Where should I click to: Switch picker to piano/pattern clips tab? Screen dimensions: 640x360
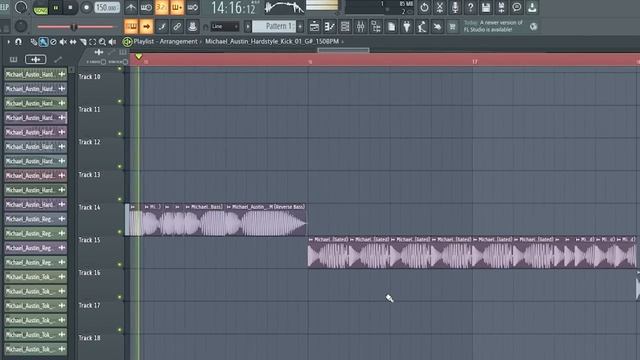pos(13,60)
